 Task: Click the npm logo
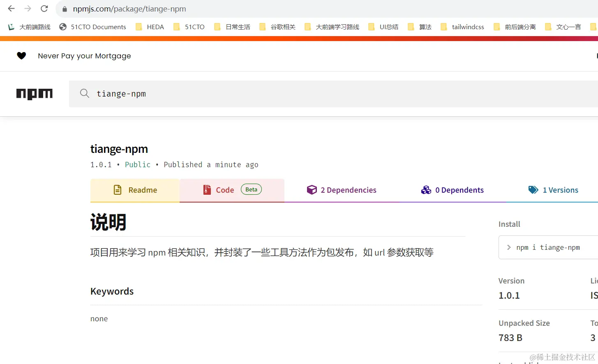pos(35,94)
